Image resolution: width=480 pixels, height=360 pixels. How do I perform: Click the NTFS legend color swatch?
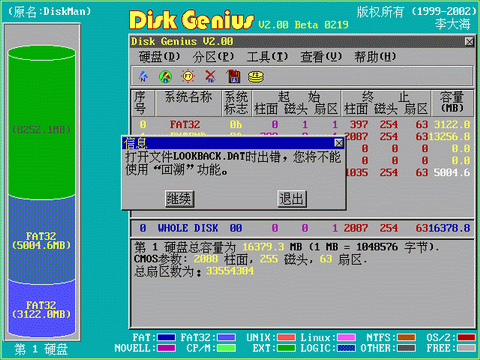(406, 338)
